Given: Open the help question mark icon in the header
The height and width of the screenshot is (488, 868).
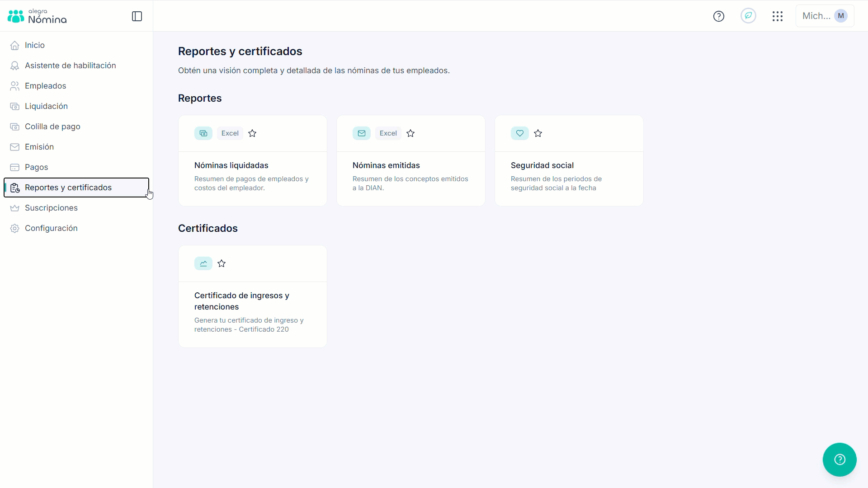Looking at the screenshot, I should click(x=719, y=16).
